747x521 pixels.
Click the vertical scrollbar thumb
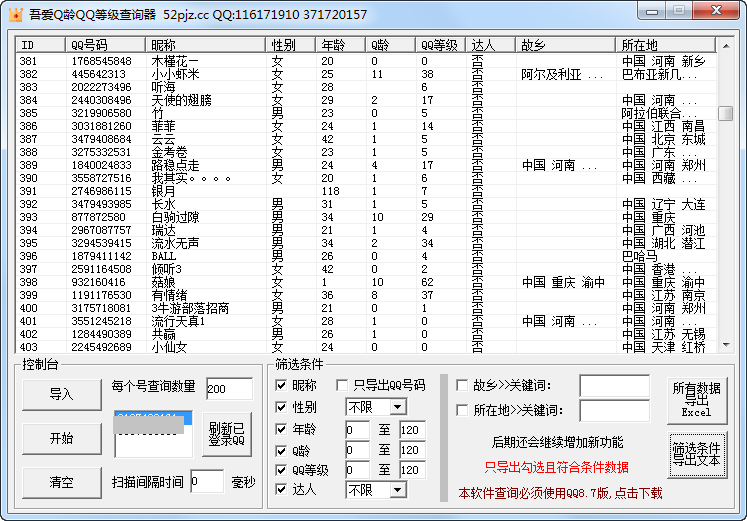726,113
